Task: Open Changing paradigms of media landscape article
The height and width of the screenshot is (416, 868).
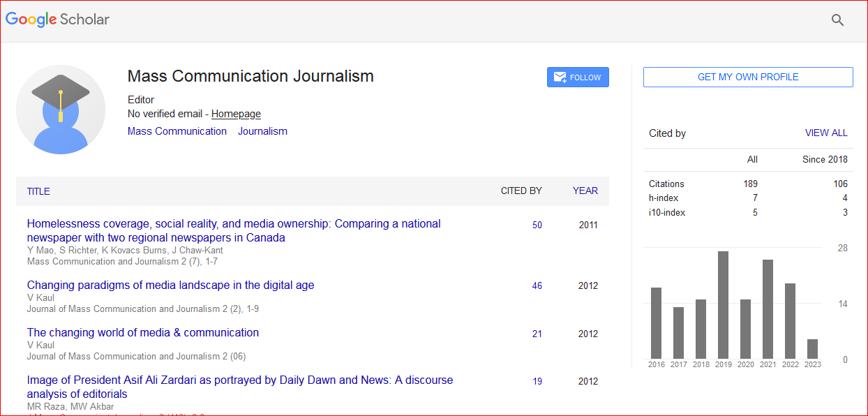Action: coord(170,285)
